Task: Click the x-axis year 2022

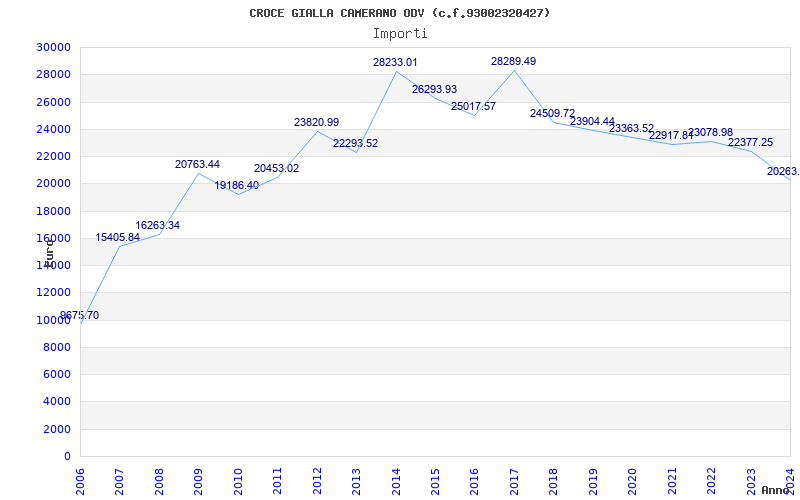Action: [712, 481]
